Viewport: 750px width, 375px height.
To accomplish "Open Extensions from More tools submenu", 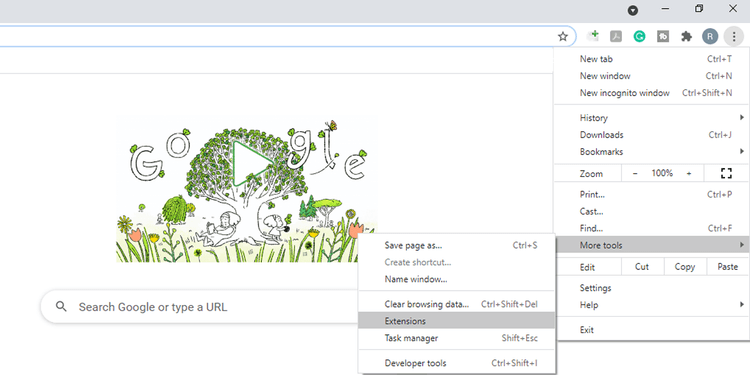I will (457, 321).
